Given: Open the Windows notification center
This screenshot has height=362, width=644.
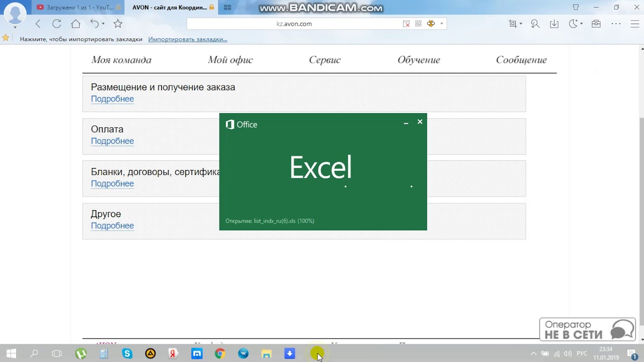Looking at the screenshot, I should tap(633, 354).
